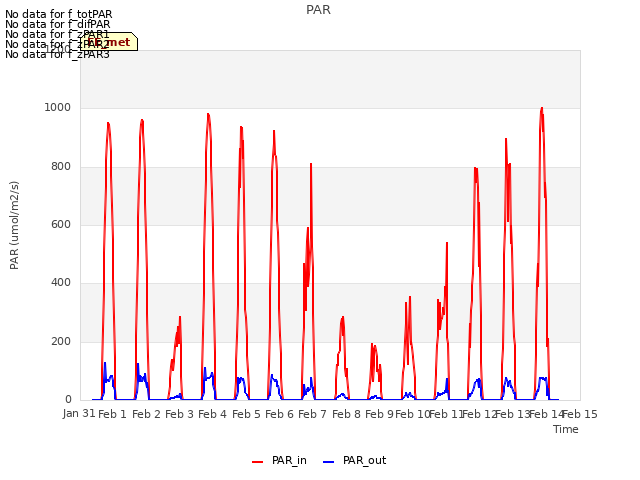This screenshot has height=480, width=640.
Task: Click the chart title PAR
Action: pos(318,10)
